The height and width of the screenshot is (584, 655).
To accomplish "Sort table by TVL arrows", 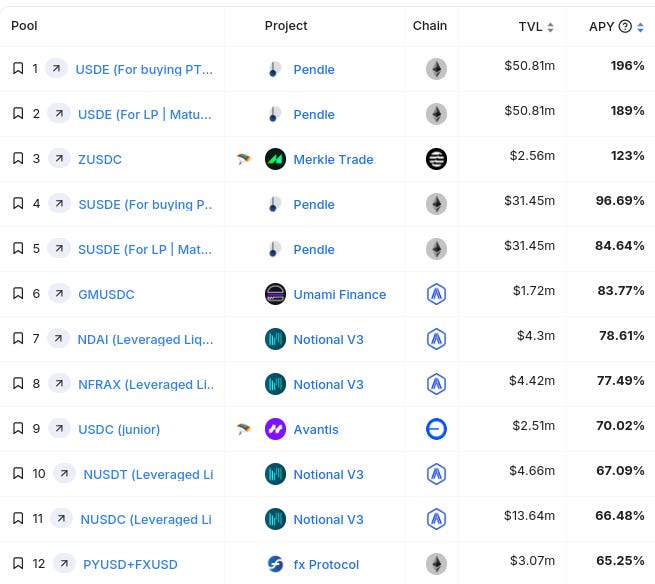I will click(551, 27).
